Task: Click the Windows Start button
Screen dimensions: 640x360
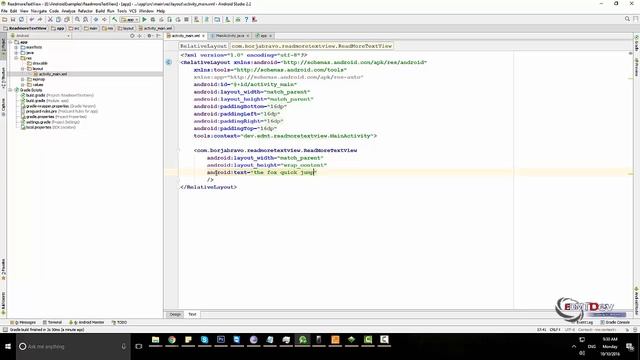Action: point(8,347)
